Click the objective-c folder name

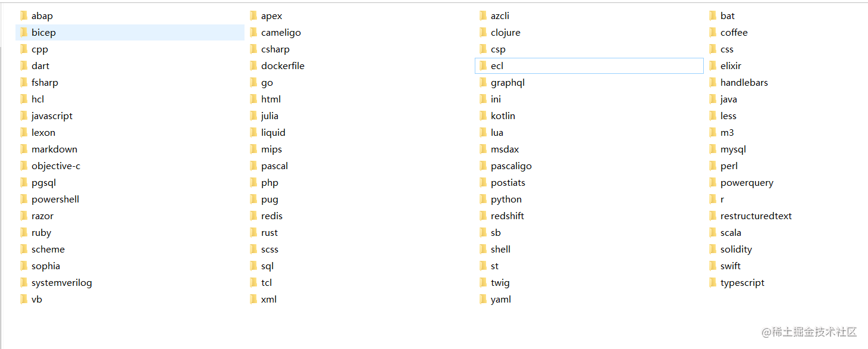coord(56,166)
